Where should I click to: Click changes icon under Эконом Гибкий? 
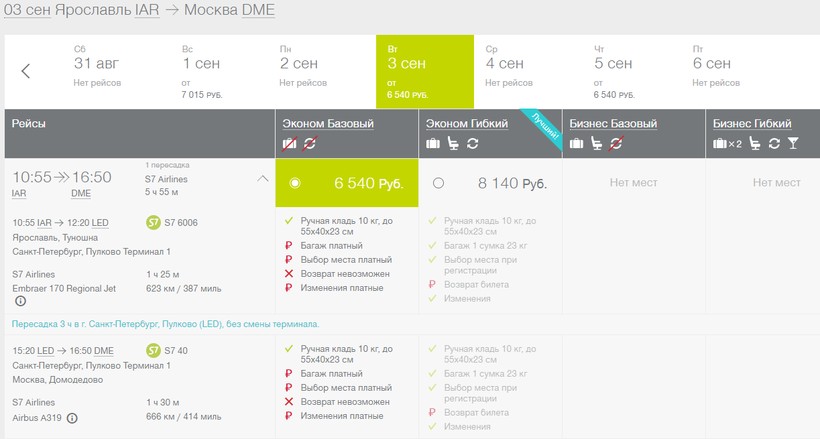tap(473, 143)
